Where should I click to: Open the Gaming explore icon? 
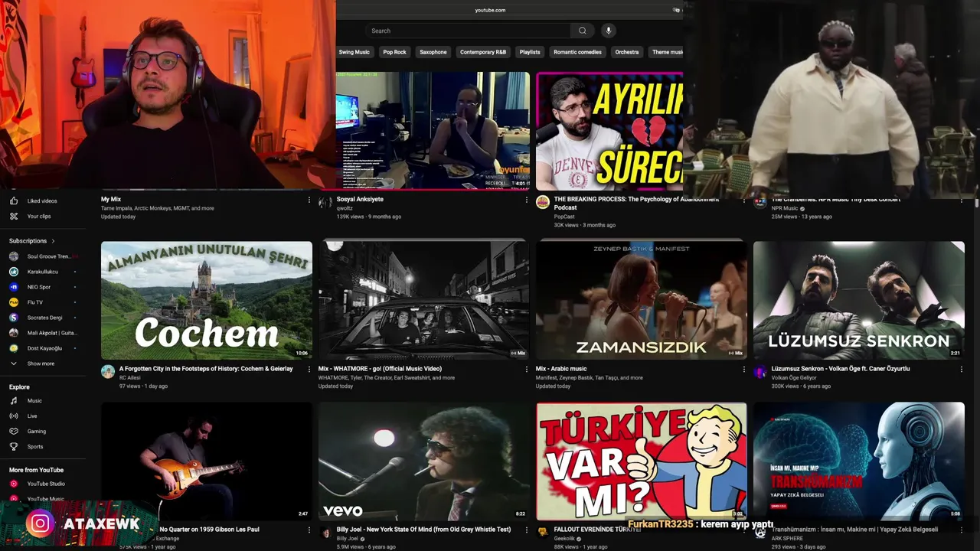point(14,432)
